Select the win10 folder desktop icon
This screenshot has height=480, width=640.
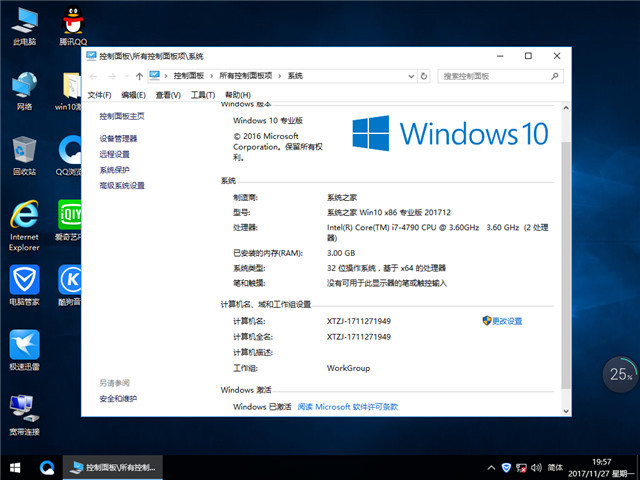click(69, 91)
